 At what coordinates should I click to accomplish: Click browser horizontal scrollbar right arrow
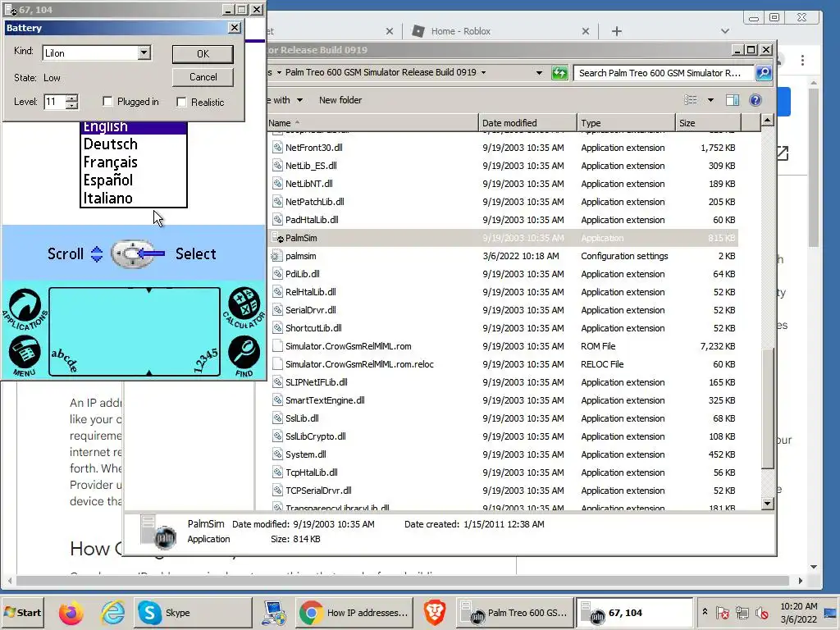(801, 581)
